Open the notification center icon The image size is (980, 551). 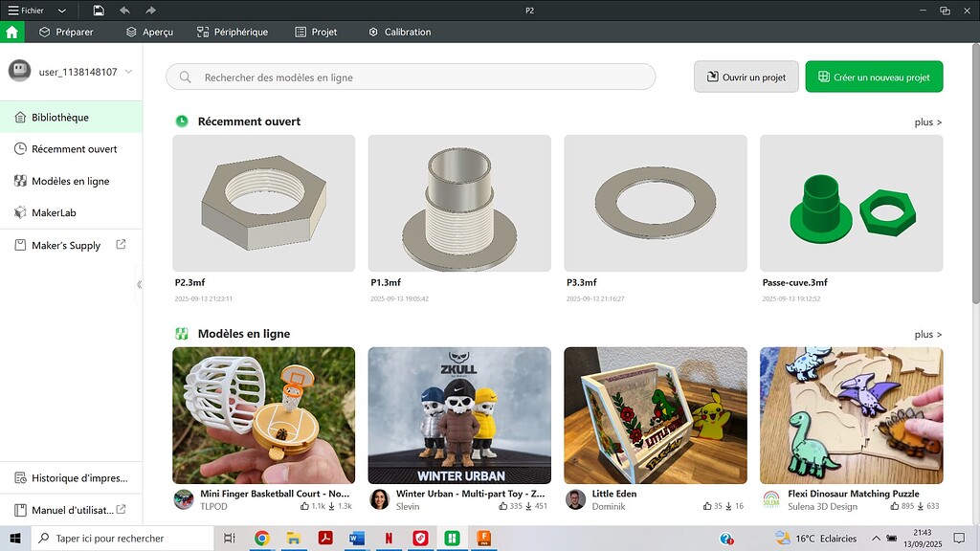[959, 538]
